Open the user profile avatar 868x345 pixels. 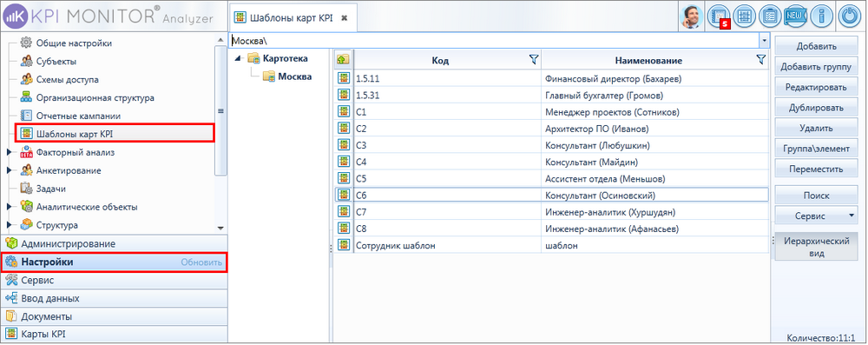(691, 16)
